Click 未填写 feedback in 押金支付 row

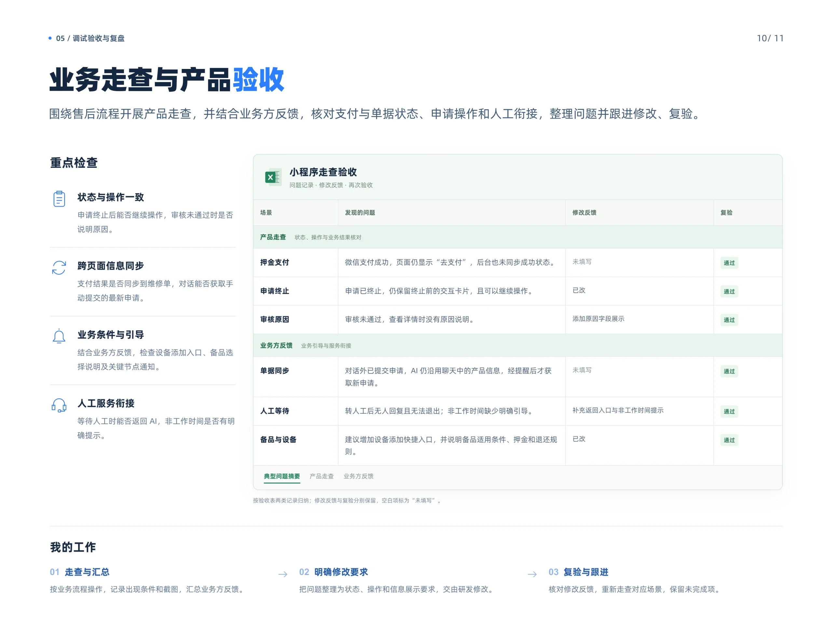[x=582, y=262]
